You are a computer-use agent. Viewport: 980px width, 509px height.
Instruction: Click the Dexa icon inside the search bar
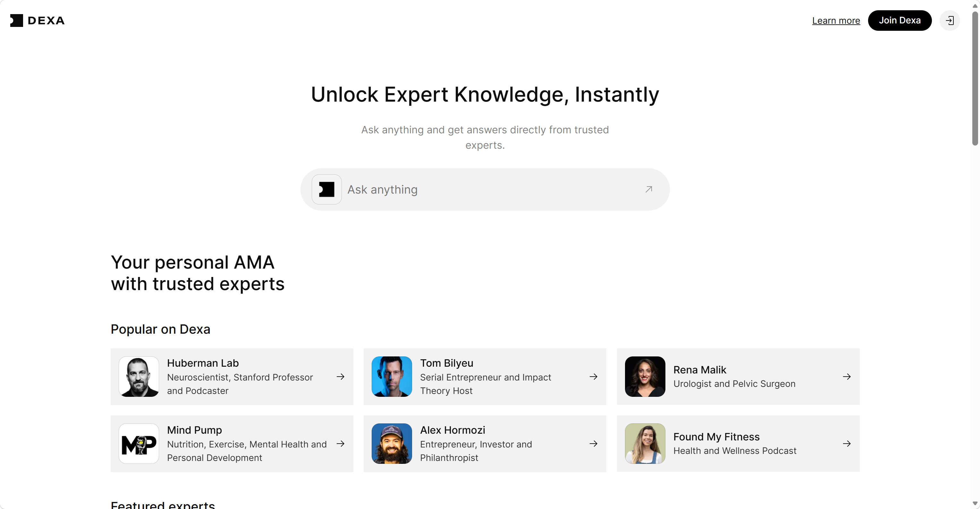click(326, 189)
